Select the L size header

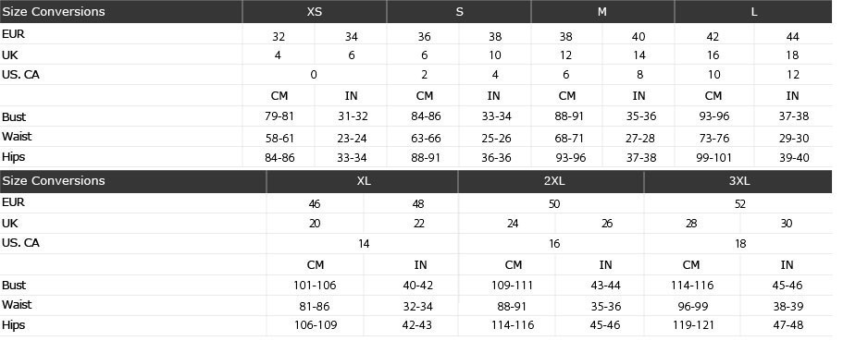pyautogui.click(x=753, y=12)
